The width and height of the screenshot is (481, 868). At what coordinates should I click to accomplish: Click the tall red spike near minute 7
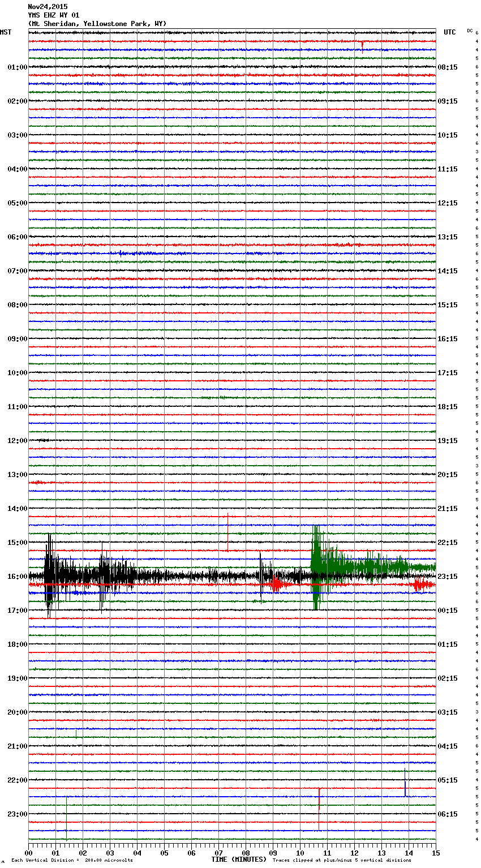tap(227, 532)
